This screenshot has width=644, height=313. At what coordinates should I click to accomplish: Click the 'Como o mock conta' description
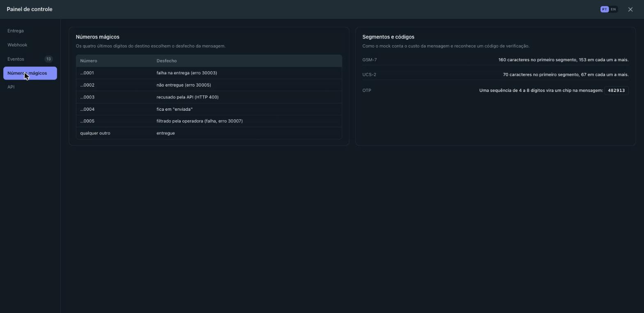point(446,46)
